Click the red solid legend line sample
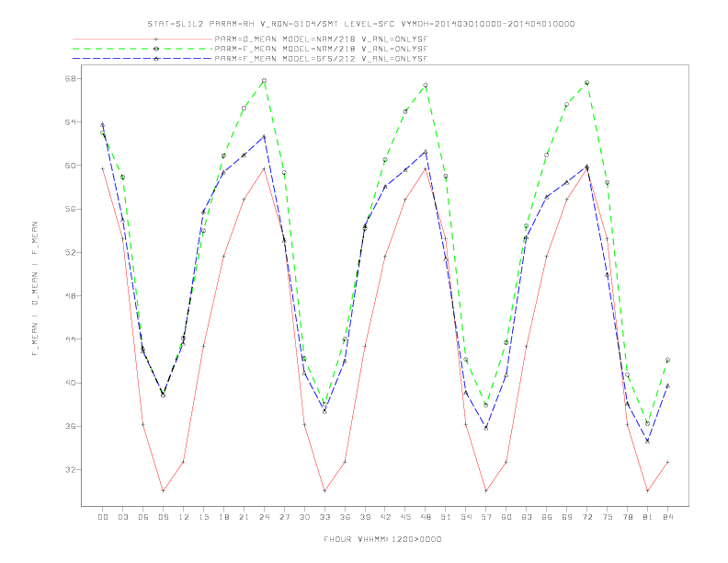This screenshot has width=728, height=563. click(x=142, y=39)
